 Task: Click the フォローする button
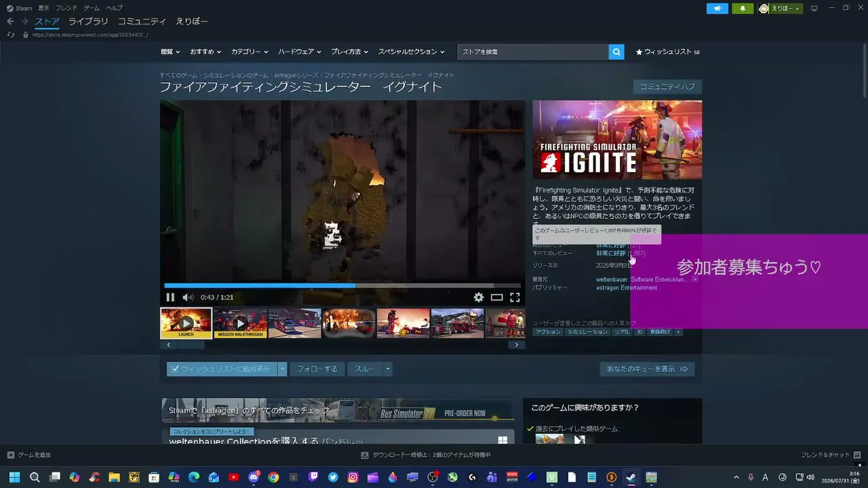click(317, 369)
